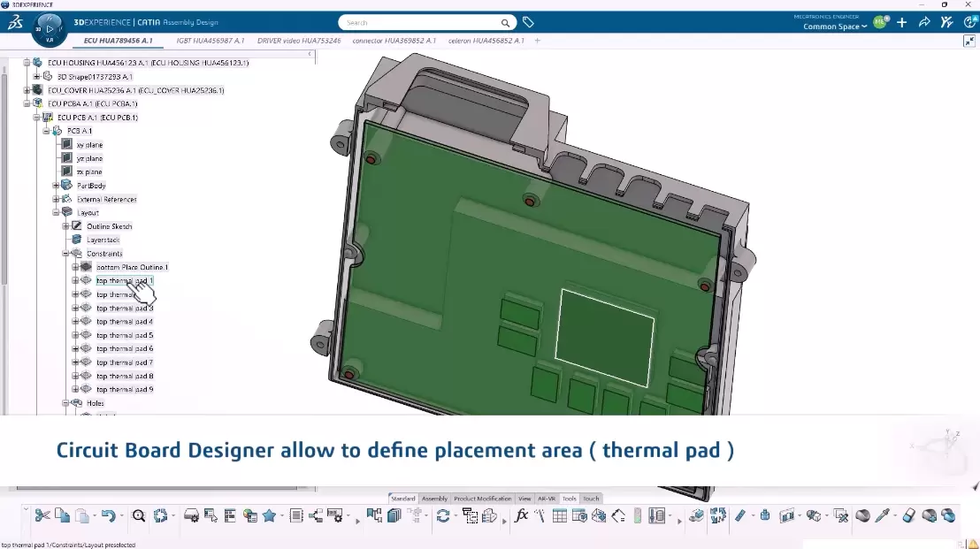The width and height of the screenshot is (980, 549).
Task: Click the formula fx icon
Action: click(521, 515)
